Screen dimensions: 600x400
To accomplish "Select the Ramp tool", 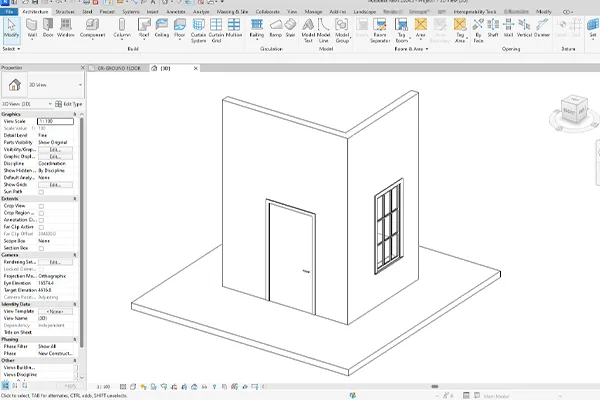I will [276, 29].
